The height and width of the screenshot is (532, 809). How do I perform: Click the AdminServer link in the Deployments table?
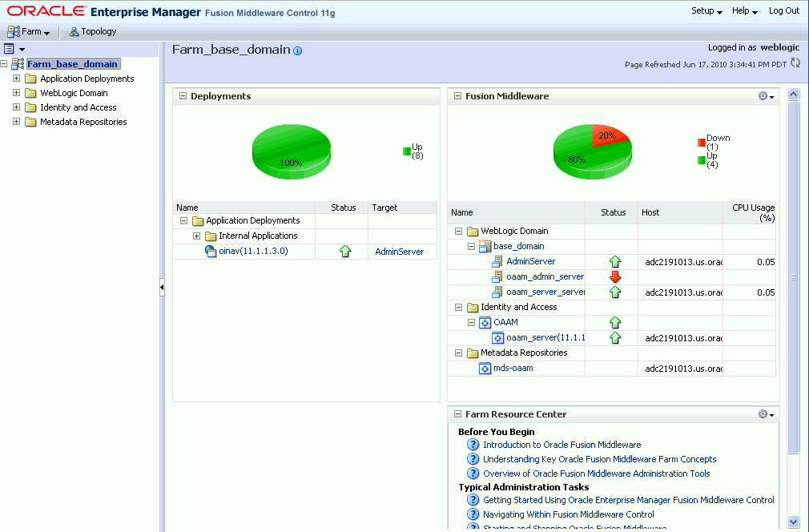point(400,251)
